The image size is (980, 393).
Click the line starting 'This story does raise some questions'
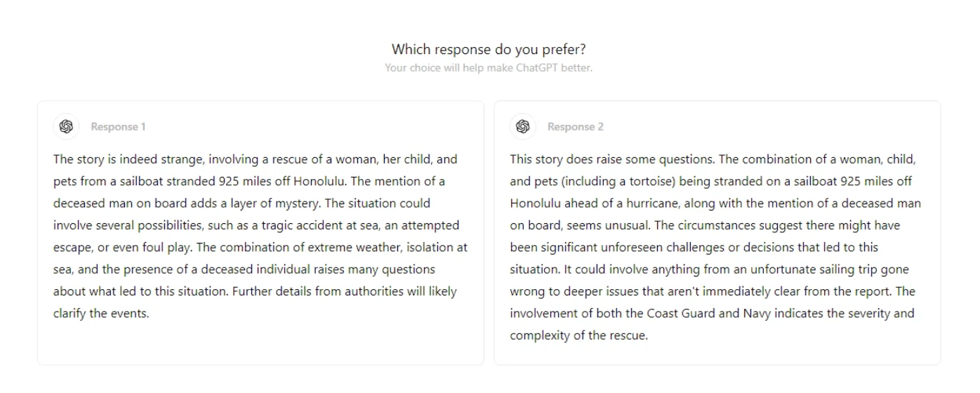click(x=713, y=159)
